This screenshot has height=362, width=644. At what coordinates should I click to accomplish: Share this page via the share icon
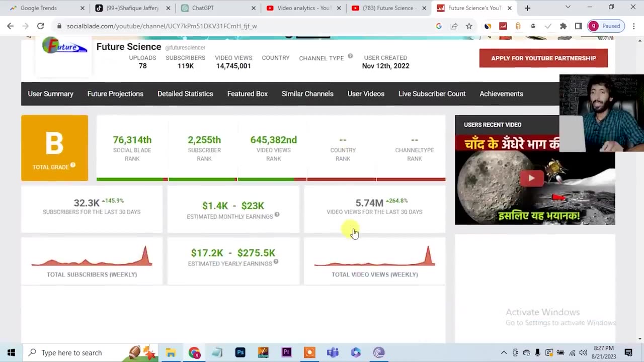point(454,26)
